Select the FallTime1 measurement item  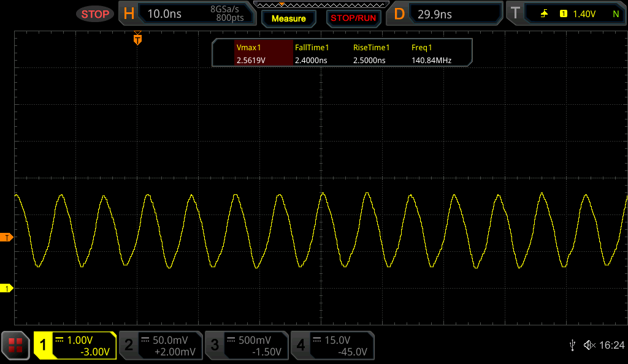(312, 48)
